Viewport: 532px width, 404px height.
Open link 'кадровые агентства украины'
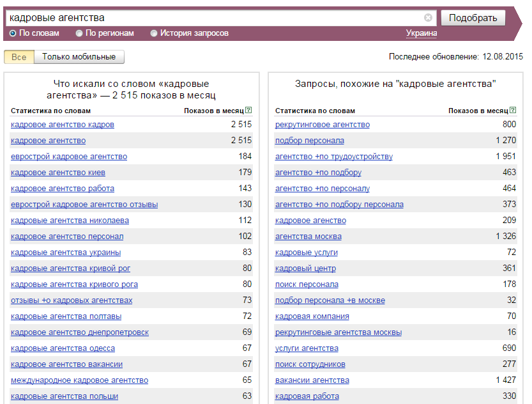(66, 252)
